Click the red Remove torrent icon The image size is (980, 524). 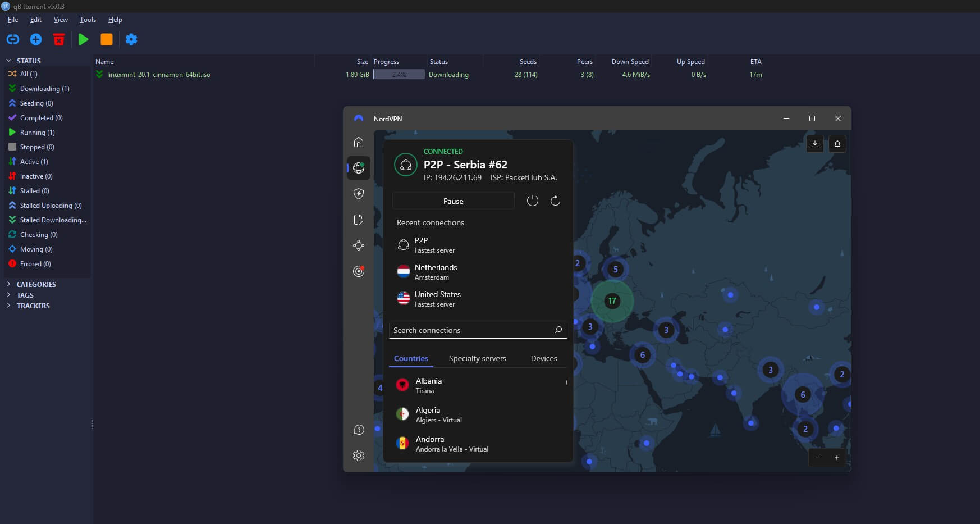[59, 39]
